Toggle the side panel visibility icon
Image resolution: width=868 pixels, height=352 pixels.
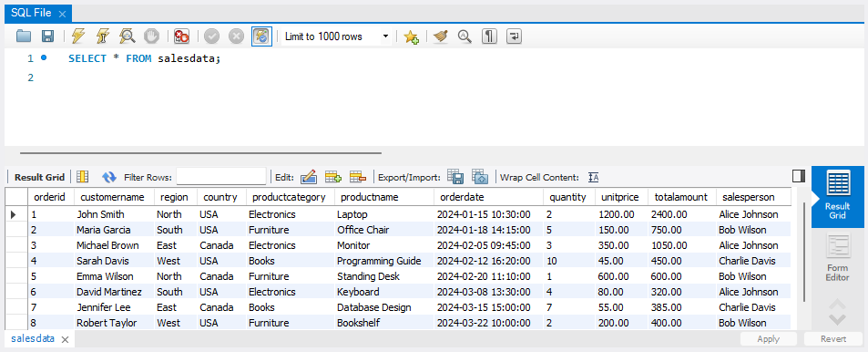[x=798, y=176]
